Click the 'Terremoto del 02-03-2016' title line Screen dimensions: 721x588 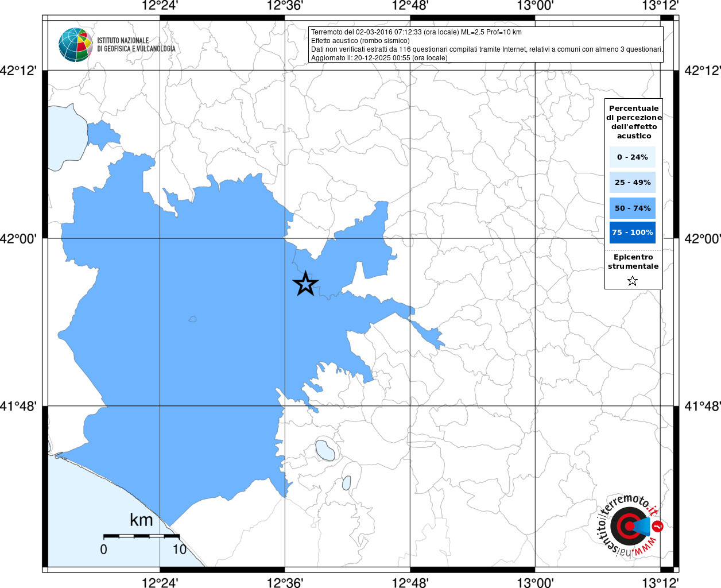[x=416, y=32]
